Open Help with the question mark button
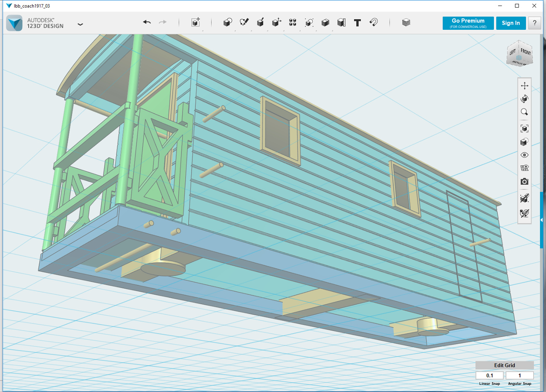Viewport: 546px width, 392px height. coord(534,23)
